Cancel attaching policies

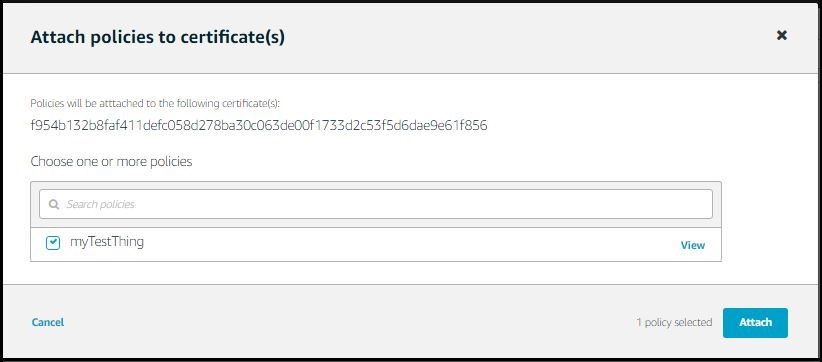point(48,322)
